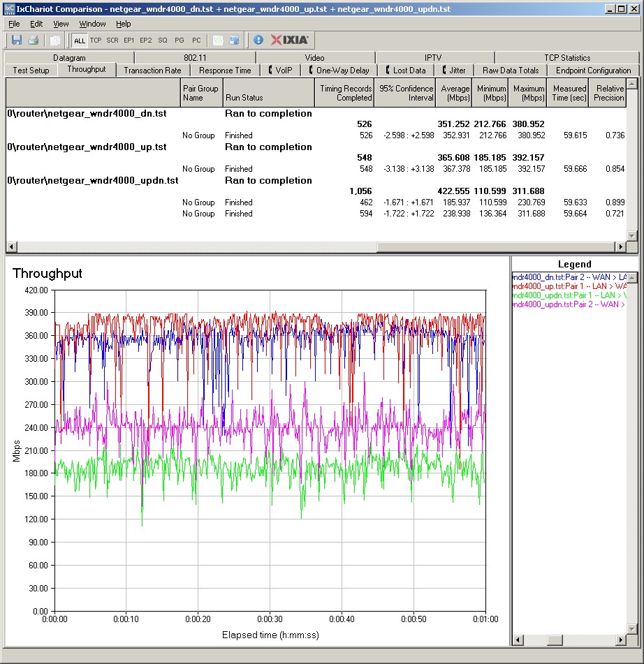Open the View menu
644x664 pixels.
(x=61, y=24)
